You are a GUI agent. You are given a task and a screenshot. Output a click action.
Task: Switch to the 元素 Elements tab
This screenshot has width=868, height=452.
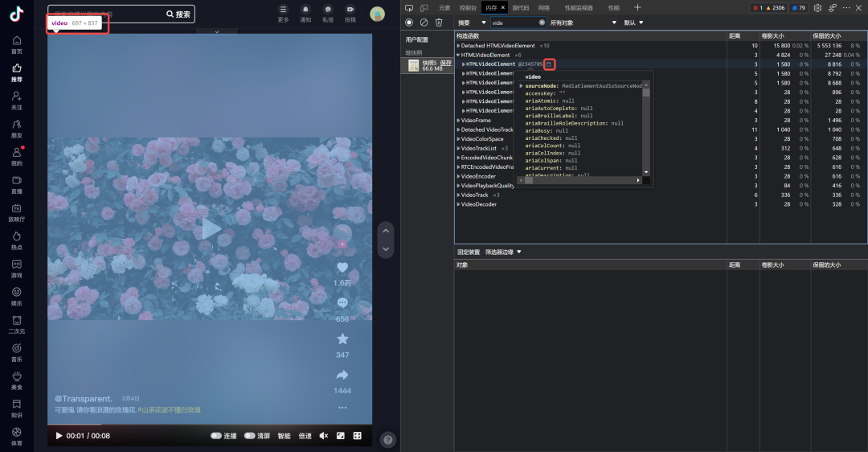[444, 8]
